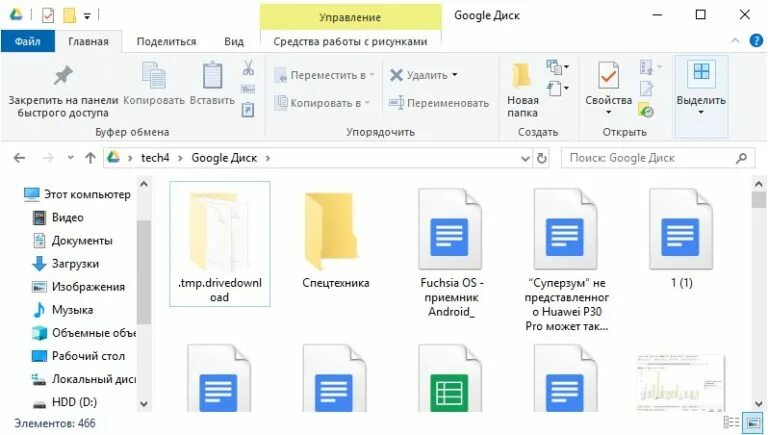Select the green spreadsheet file icon
Image resolution: width=768 pixels, height=435 pixels.
pyautogui.click(x=449, y=378)
